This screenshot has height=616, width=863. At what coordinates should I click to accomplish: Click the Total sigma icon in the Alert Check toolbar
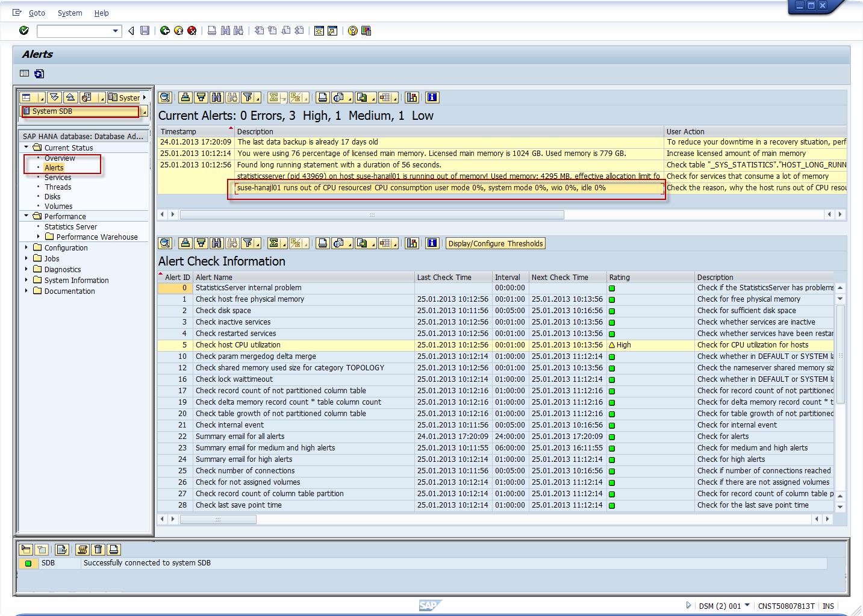tap(274, 243)
